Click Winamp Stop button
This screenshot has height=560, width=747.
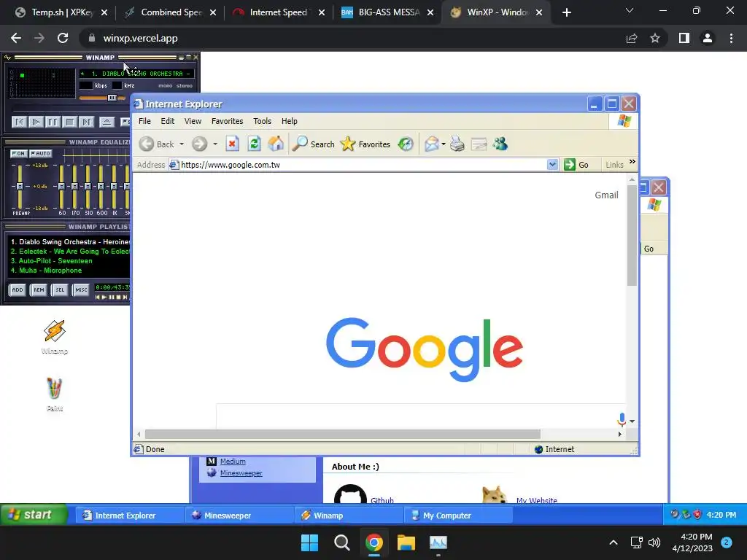point(69,122)
